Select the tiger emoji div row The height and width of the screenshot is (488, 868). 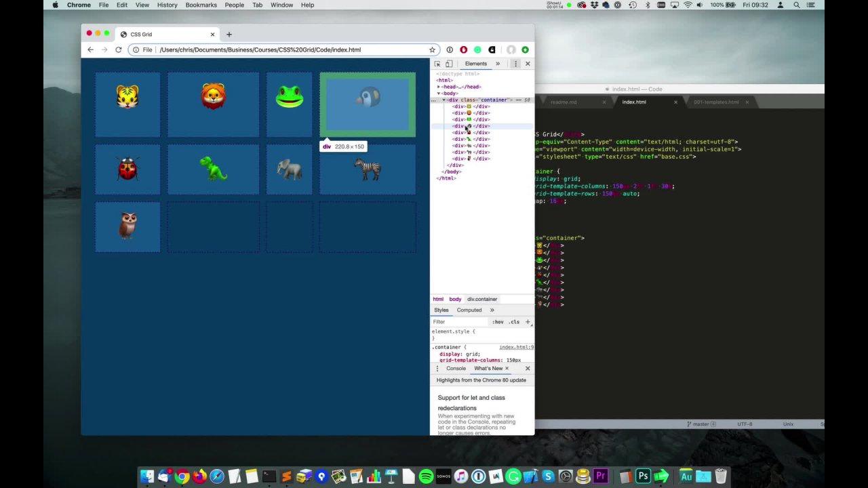[x=471, y=106]
